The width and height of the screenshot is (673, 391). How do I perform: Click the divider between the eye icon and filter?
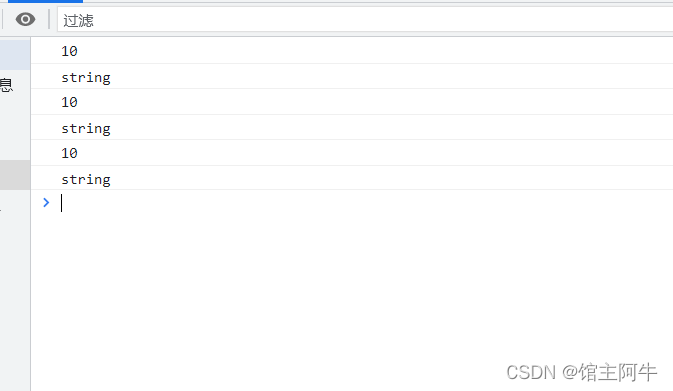pyautogui.click(x=49, y=19)
